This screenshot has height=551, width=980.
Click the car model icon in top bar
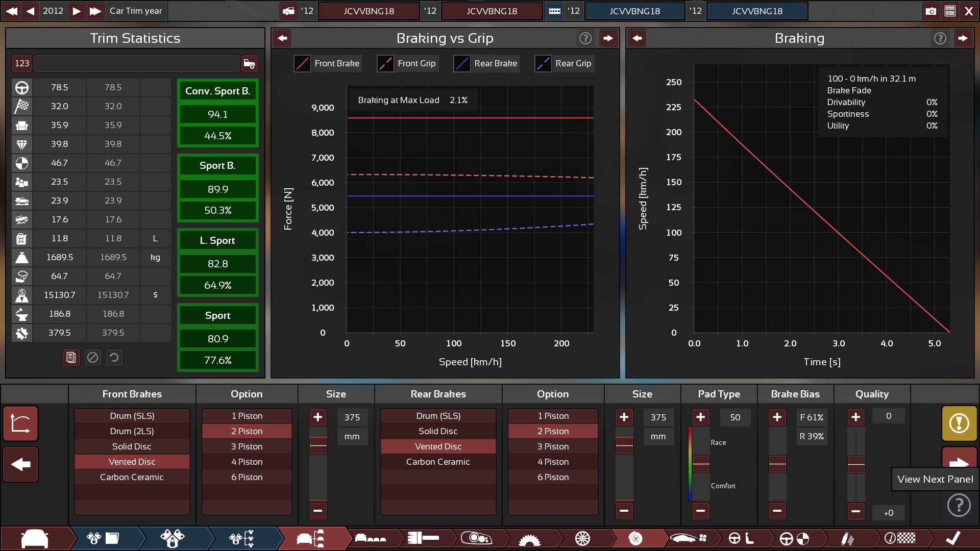289,11
